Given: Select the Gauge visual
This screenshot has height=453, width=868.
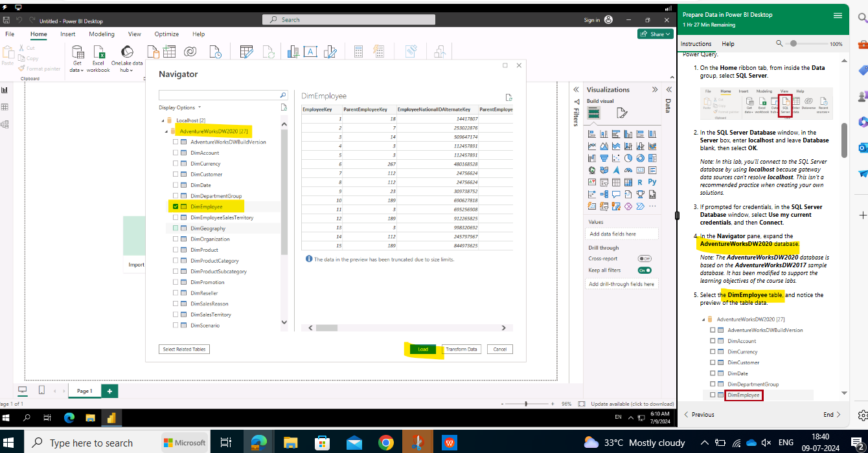Looking at the screenshot, I should 628,170.
